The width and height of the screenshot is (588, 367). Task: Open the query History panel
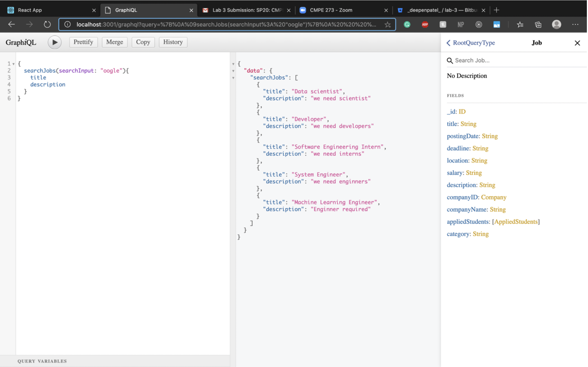tap(173, 42)
